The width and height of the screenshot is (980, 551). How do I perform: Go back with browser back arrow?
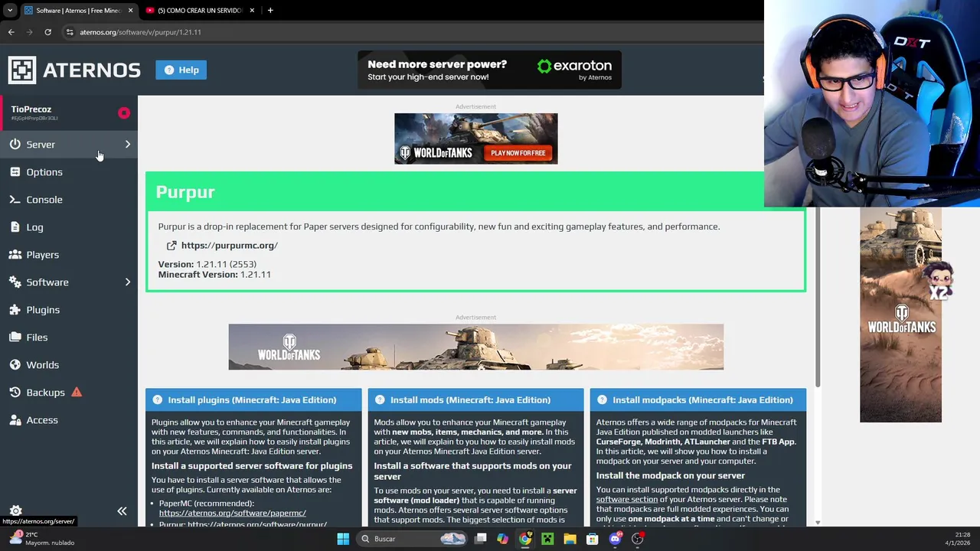[11, 32]
